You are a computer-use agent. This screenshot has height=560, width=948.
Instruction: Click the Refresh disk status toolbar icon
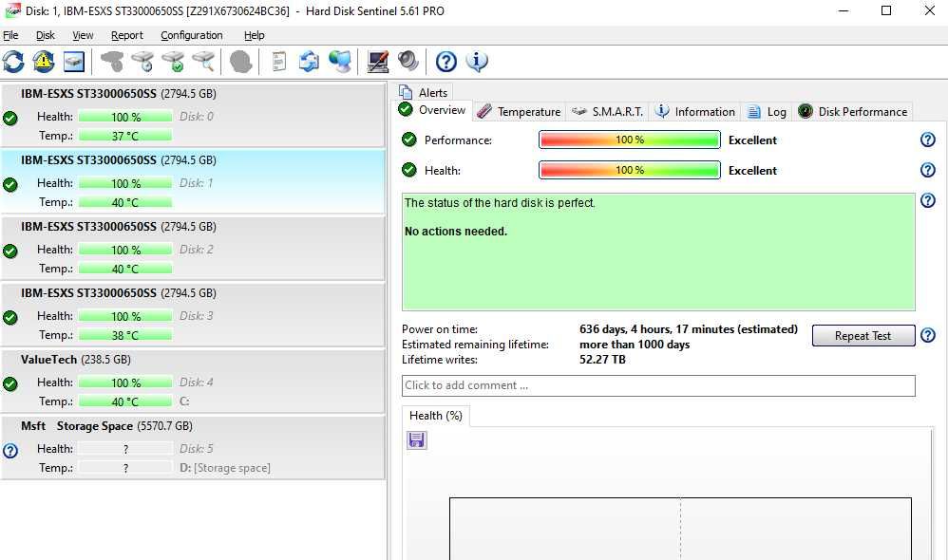pos(13,62)
